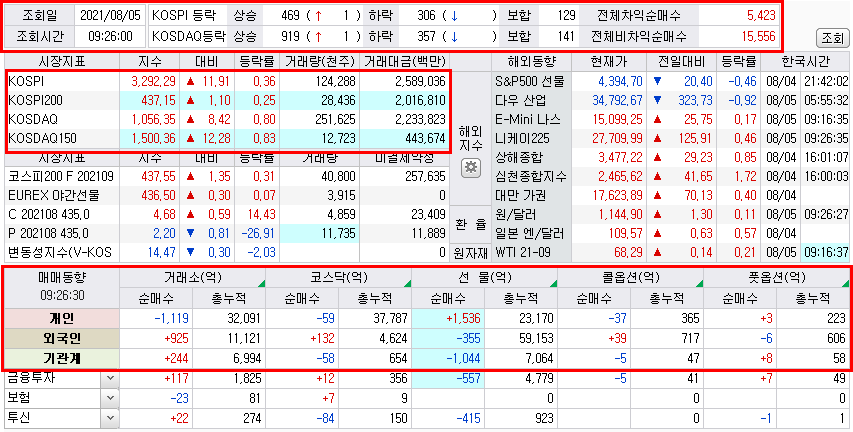Click the 금융투자 선물 순매수 value -557

[467, 378]
